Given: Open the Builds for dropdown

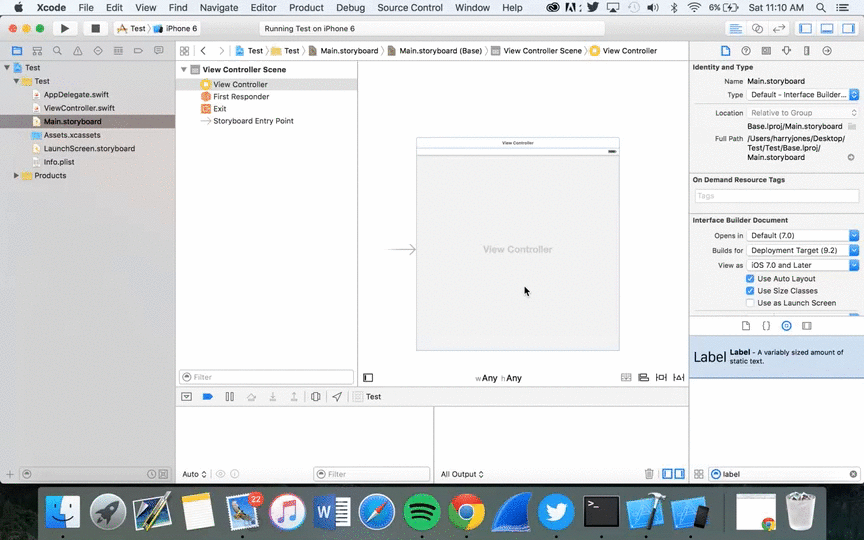Looking at the screenshot, I should pyautogui.click(x=803, y=250).
